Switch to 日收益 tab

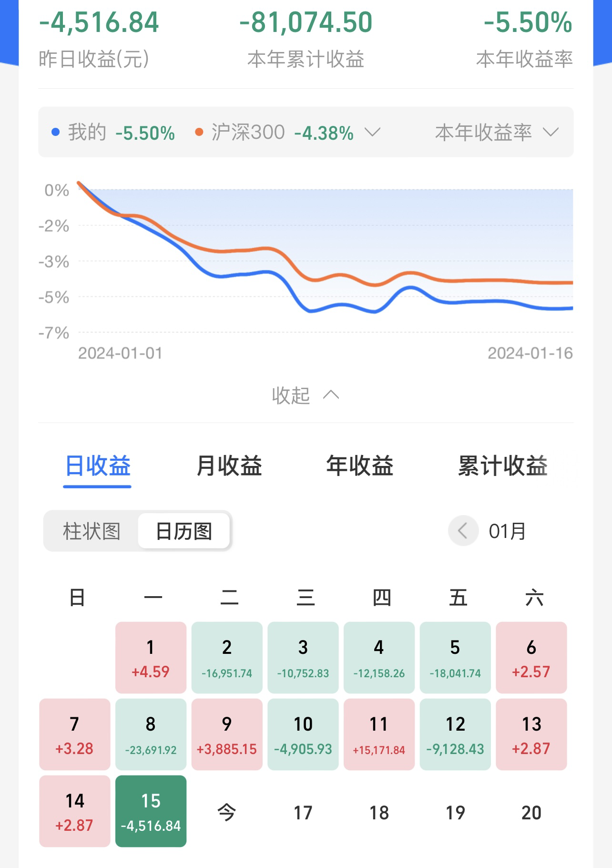tap(98, 466)
